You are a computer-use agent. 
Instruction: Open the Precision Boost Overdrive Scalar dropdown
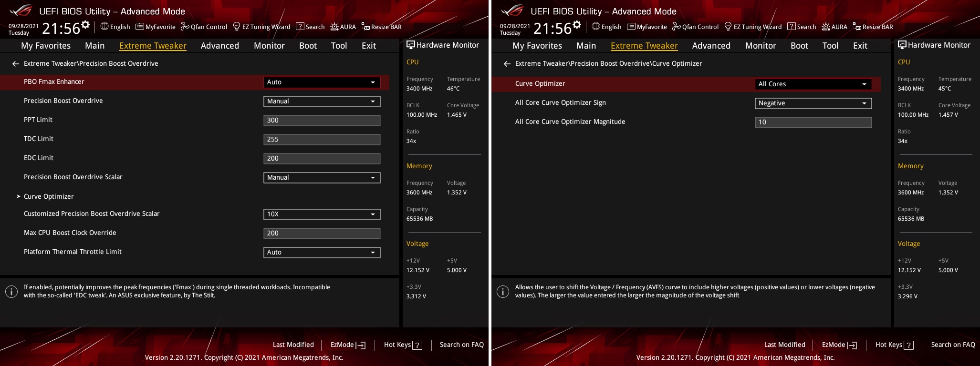tap(322, 178)
